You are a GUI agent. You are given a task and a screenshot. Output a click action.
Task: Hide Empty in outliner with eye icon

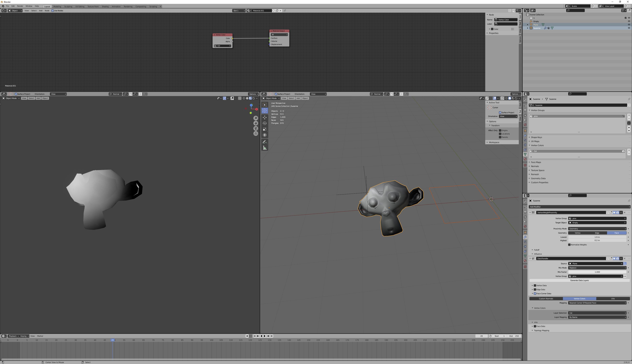pyautogui.click(x=629, y=21)
